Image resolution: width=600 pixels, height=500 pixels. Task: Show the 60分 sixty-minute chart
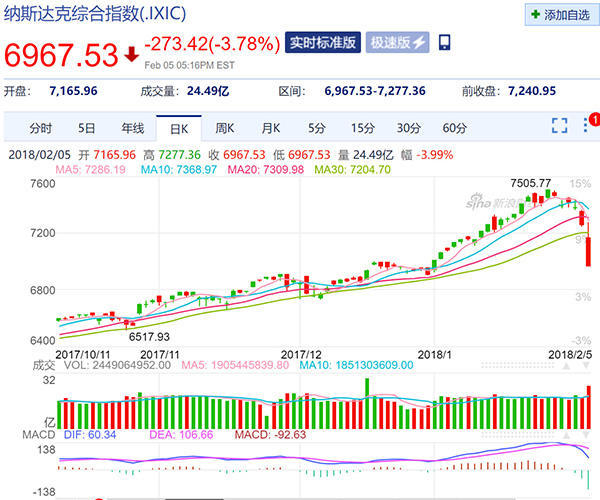click(455, 128)
